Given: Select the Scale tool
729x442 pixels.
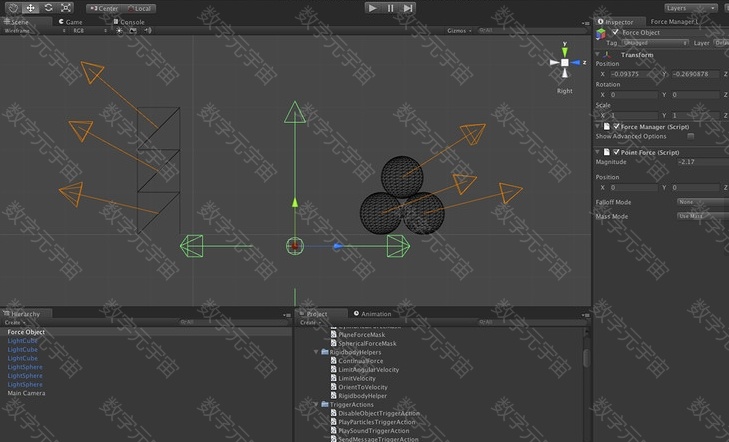Looking at the screenshot, I should click(66, 8).
